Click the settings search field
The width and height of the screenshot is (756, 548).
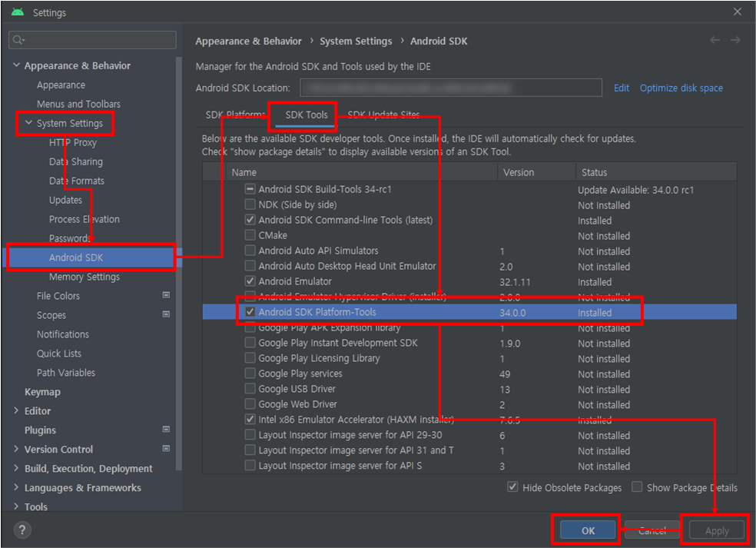click(x=92, y=40)
